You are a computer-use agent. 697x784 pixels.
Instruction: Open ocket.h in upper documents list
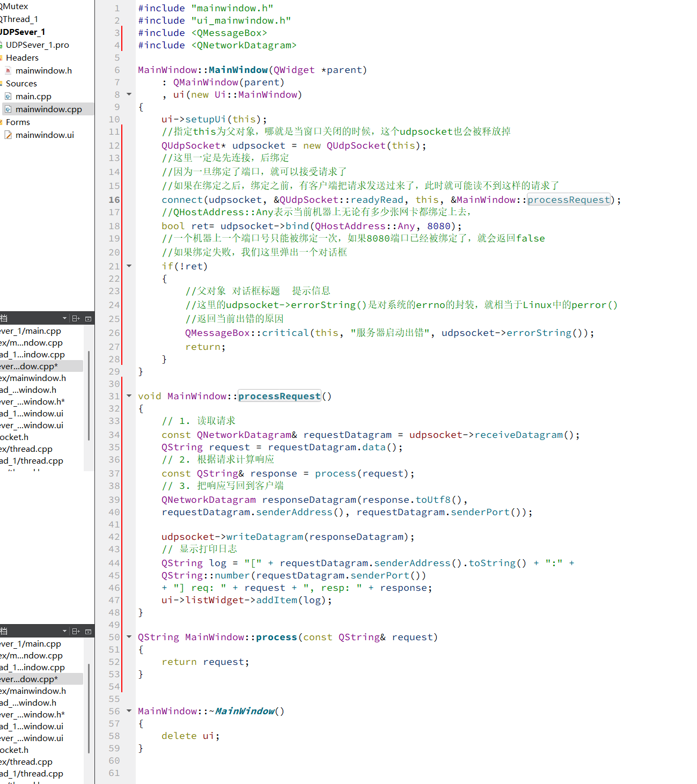pos(14,437)
